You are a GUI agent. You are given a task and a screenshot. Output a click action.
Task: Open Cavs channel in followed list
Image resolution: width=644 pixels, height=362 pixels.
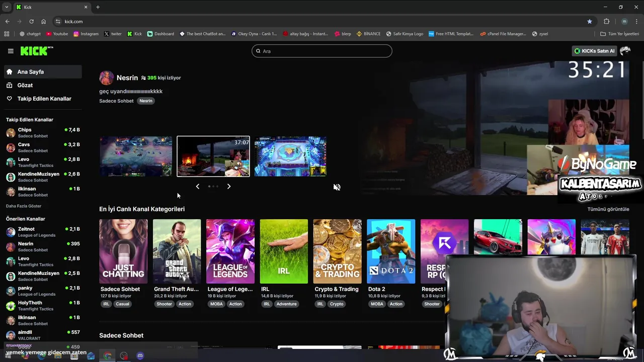(43, 147)
